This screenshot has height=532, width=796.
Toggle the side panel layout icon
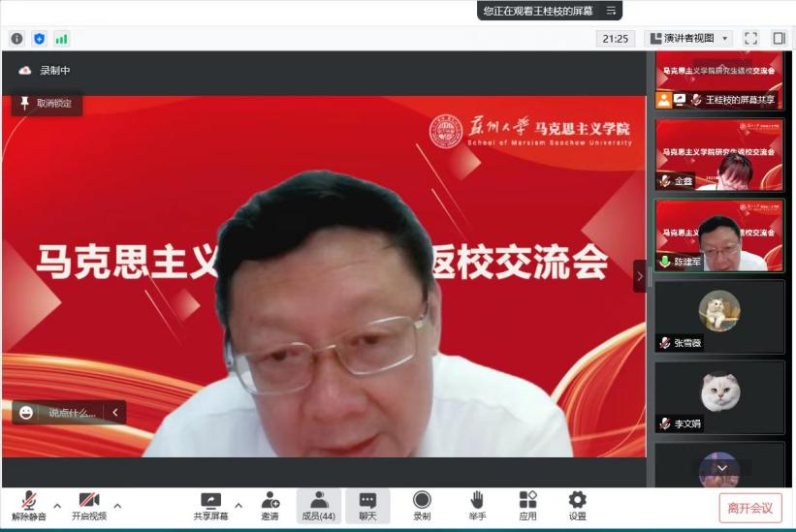coord(780,39)
